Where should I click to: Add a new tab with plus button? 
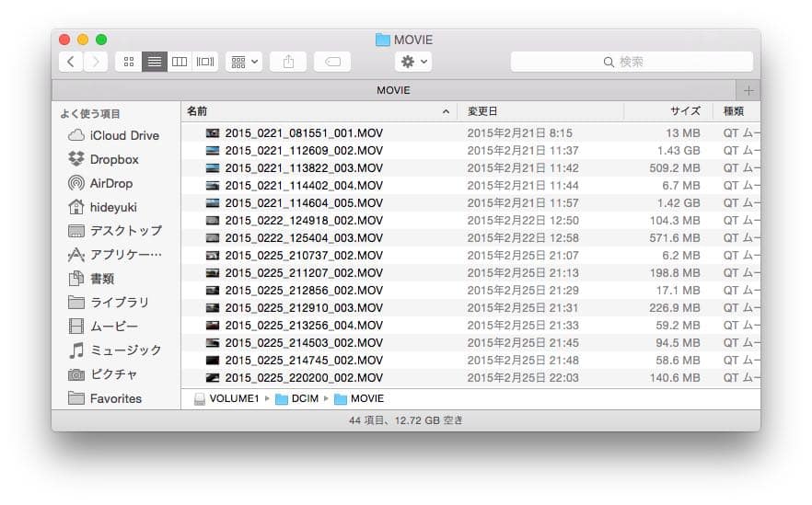(x=748, y=90)
